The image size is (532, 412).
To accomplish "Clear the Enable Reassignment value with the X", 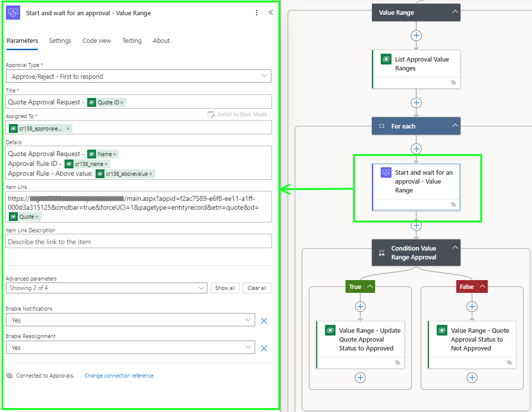I will [264, 348].
